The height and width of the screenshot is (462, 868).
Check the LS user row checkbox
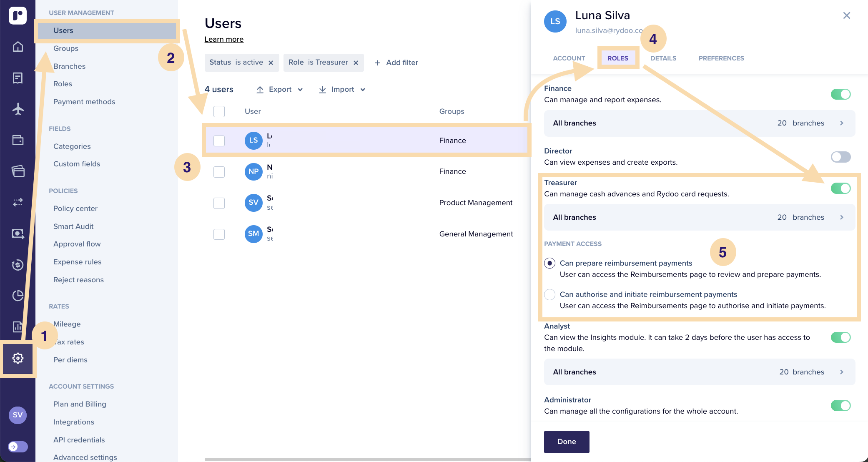[219, 141]
